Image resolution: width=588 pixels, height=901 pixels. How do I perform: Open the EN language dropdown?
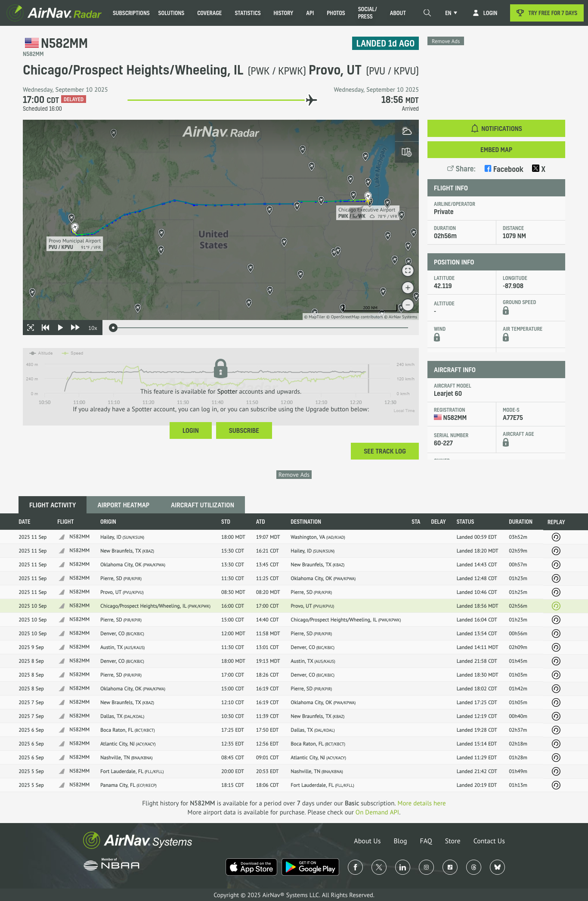point(451,13)
